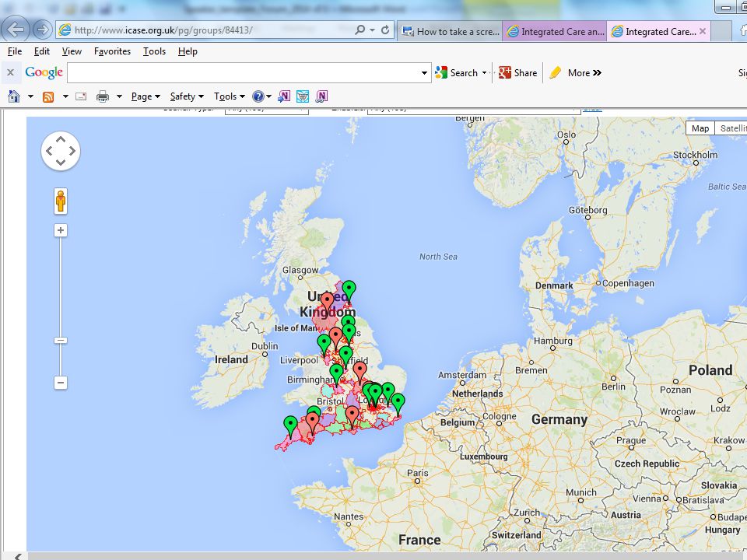Click the red marker east of Sheffield

[x=359, y=372]
